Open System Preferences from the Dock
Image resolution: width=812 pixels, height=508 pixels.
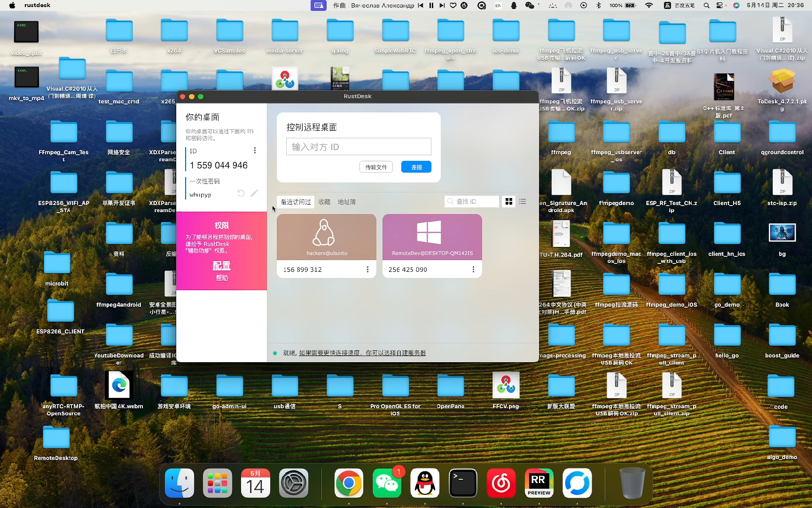tap(294, 483)
